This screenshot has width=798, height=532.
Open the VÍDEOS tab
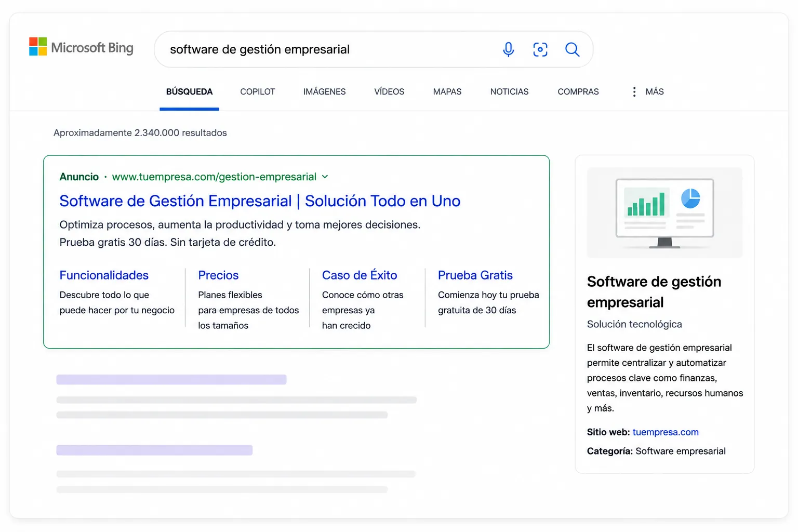389,91
